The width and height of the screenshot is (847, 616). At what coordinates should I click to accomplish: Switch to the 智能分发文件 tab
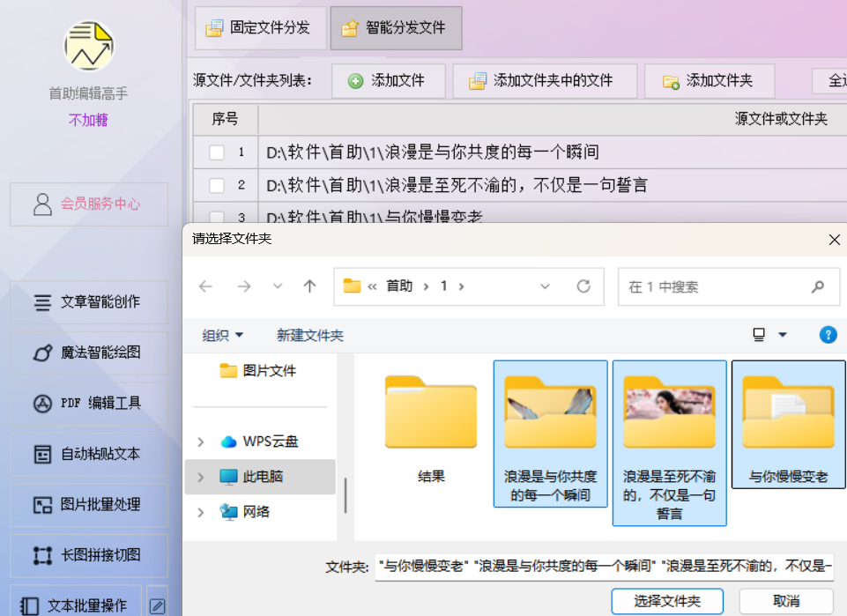(395, 28)
